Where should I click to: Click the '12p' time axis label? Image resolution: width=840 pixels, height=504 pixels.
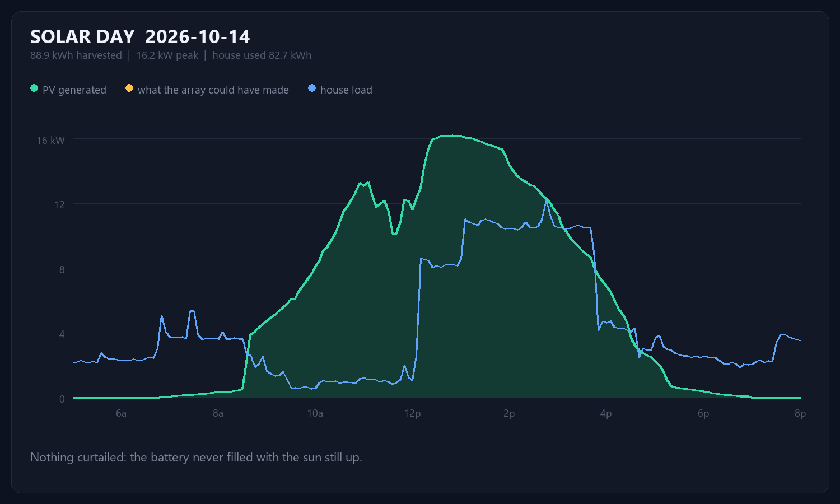click(412, 413)
